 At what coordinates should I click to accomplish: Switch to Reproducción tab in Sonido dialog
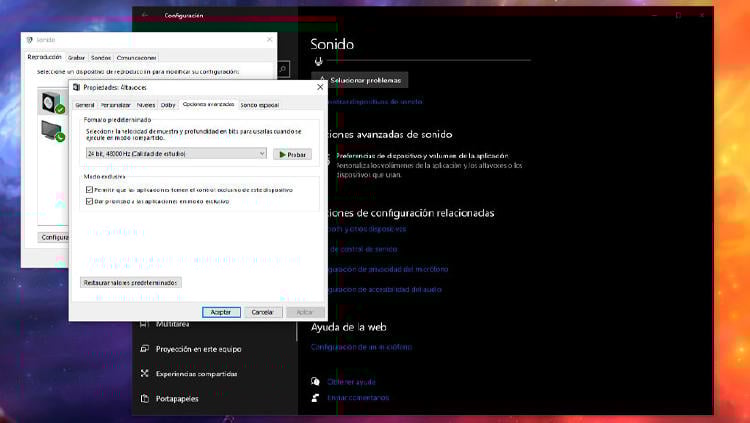click(x=44, y=57)
